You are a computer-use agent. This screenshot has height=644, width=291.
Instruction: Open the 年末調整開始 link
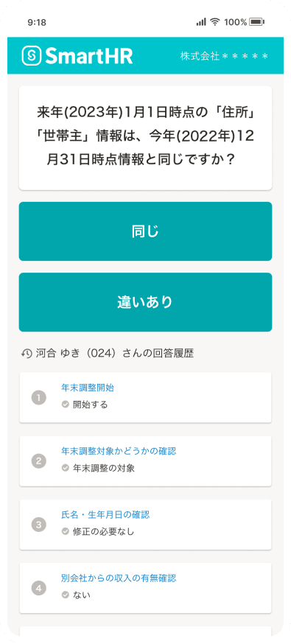click(x=88, y=388)
